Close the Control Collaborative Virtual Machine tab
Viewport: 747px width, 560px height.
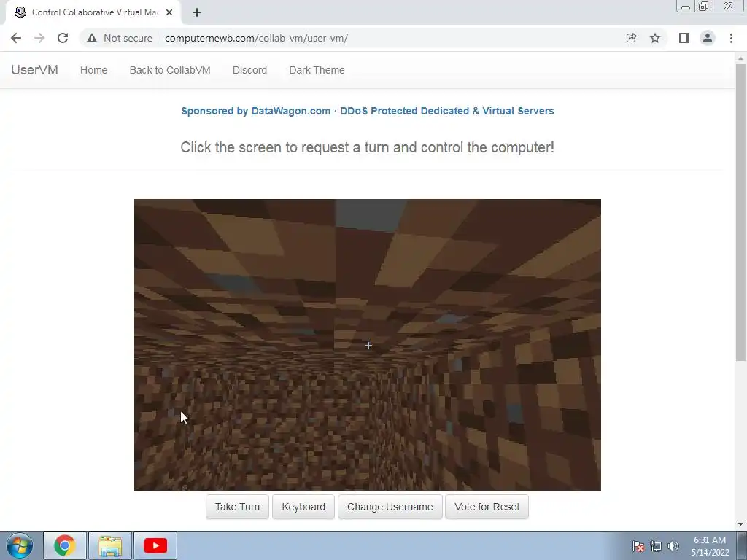tap(169, 12)
